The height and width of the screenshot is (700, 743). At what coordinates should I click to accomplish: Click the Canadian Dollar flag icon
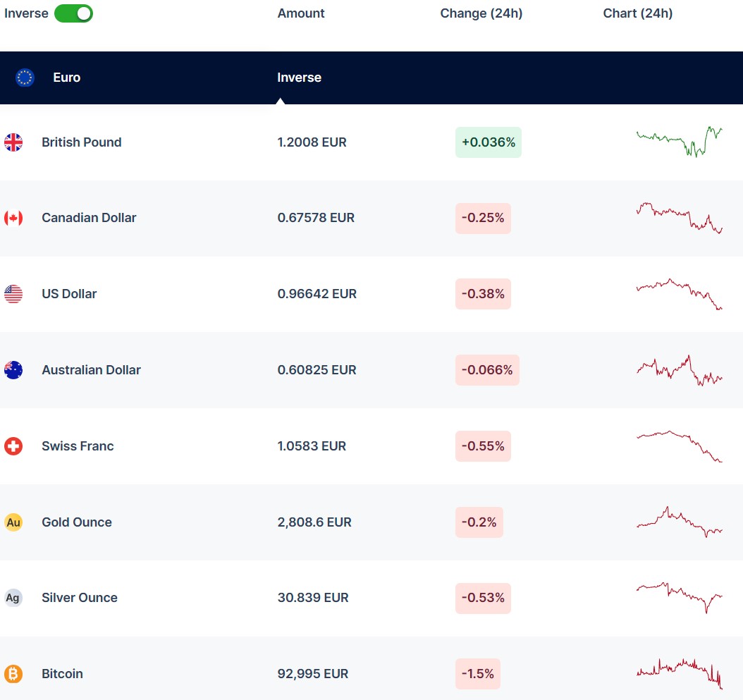(x=13, y=218)
